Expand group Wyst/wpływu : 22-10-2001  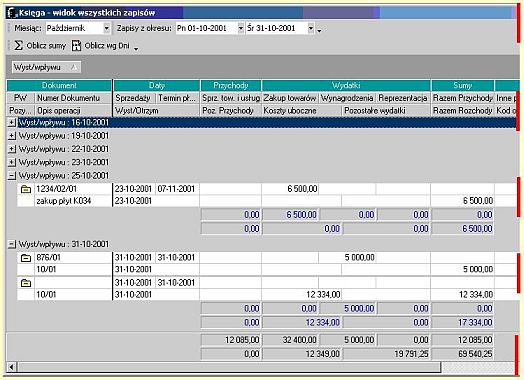pos(12,149)
